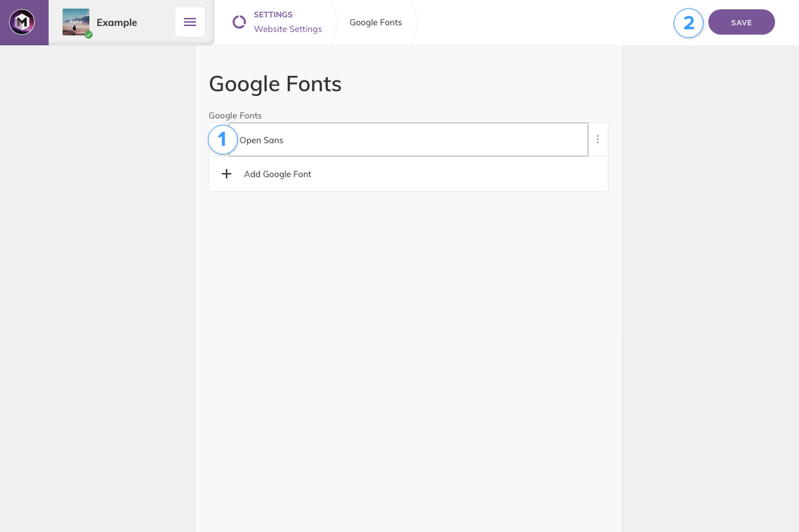Click Add Google Font

point(277,174)
